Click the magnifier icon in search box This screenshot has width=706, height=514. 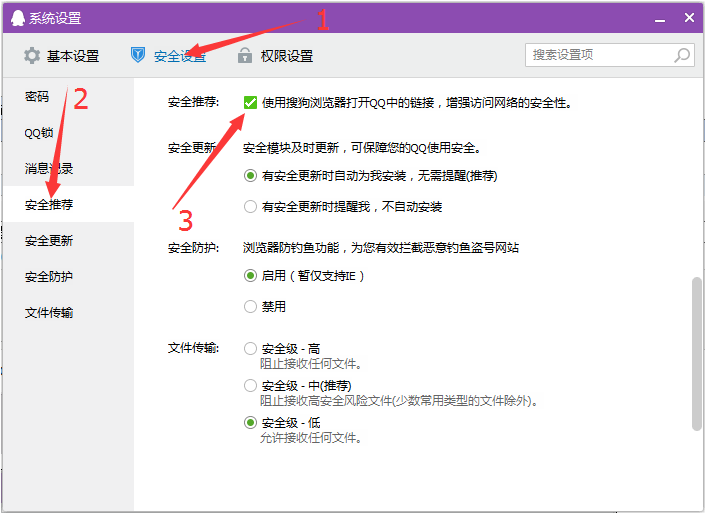pos(682,55)
